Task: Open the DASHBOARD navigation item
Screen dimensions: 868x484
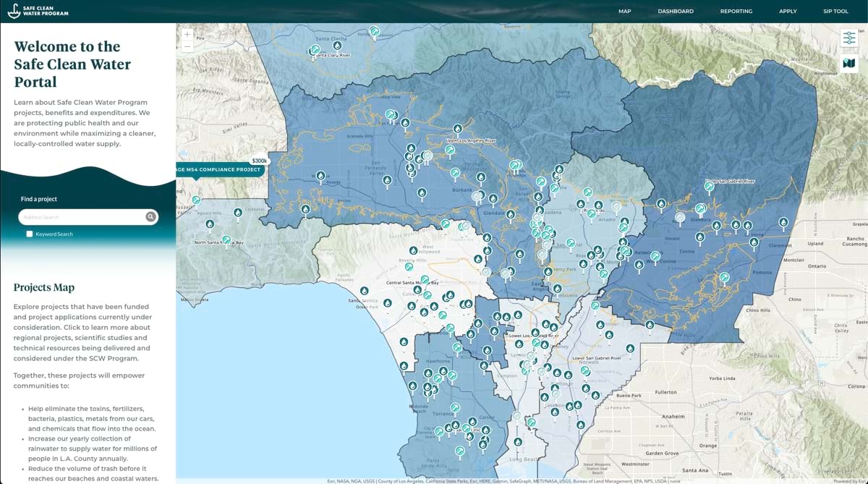Action: click(676, 11)
